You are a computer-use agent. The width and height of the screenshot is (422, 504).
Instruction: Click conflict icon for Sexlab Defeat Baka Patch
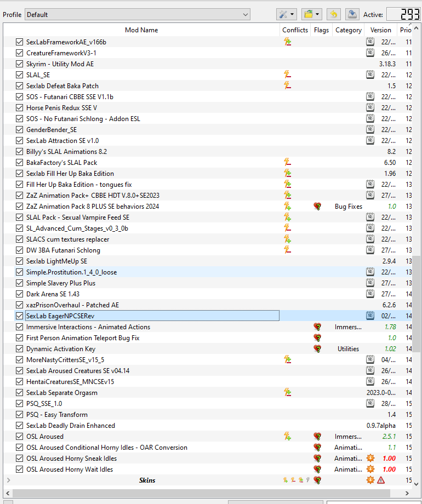[288, 85]
